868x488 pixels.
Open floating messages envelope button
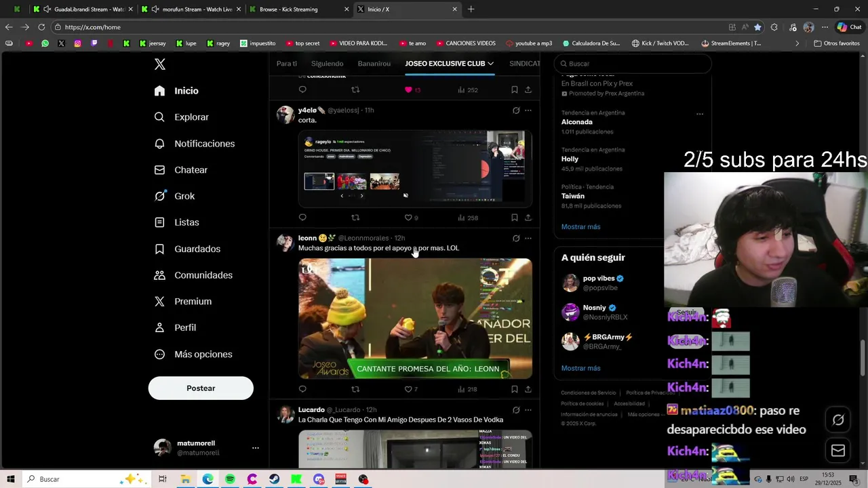click(x=838, y=450)
